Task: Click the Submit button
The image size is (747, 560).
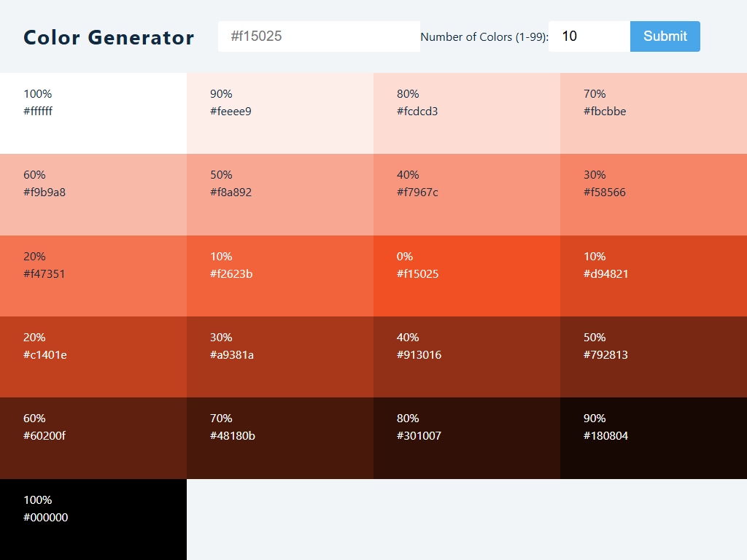Action: tap(665, 36)
